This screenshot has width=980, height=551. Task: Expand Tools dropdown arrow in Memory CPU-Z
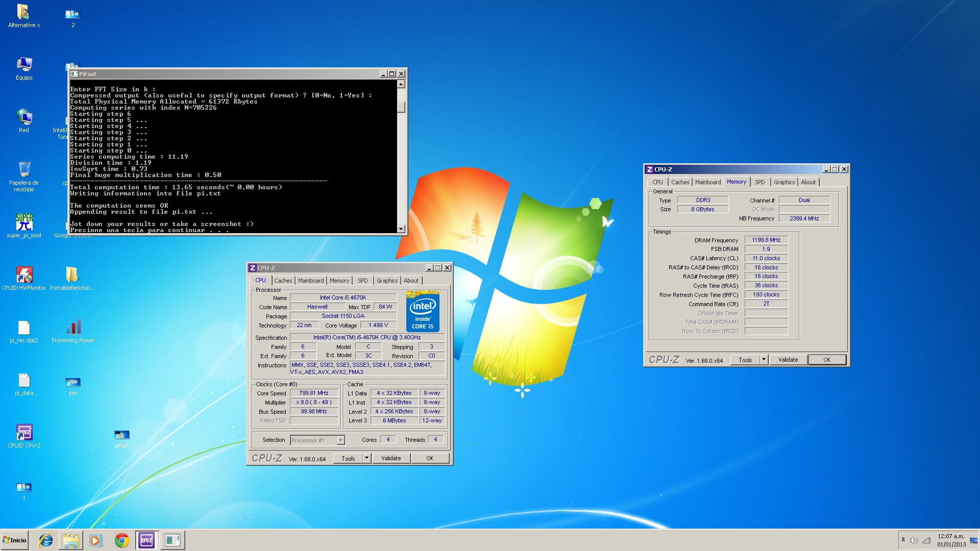pos(764,360)
